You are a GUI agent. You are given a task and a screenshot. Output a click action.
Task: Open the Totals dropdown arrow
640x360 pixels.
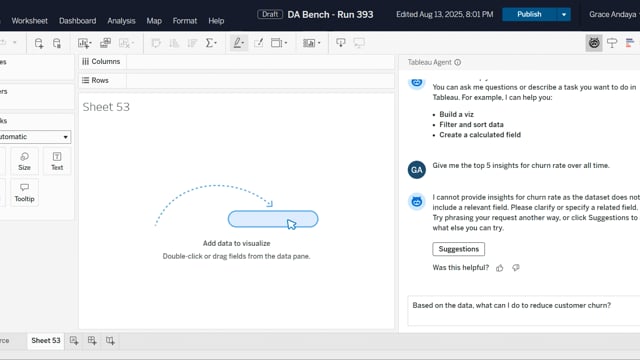pos(216,43)
